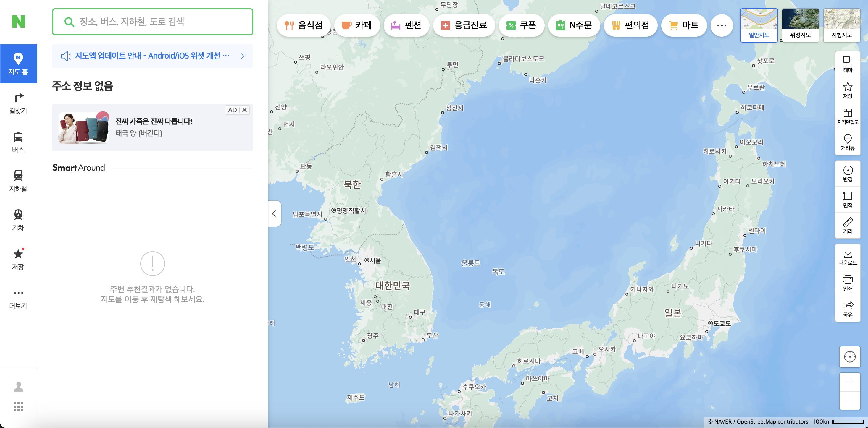Screen dimensions: 868x428
Task: Switch to satellite map (위성지도) view
Action: click(800, 25)
